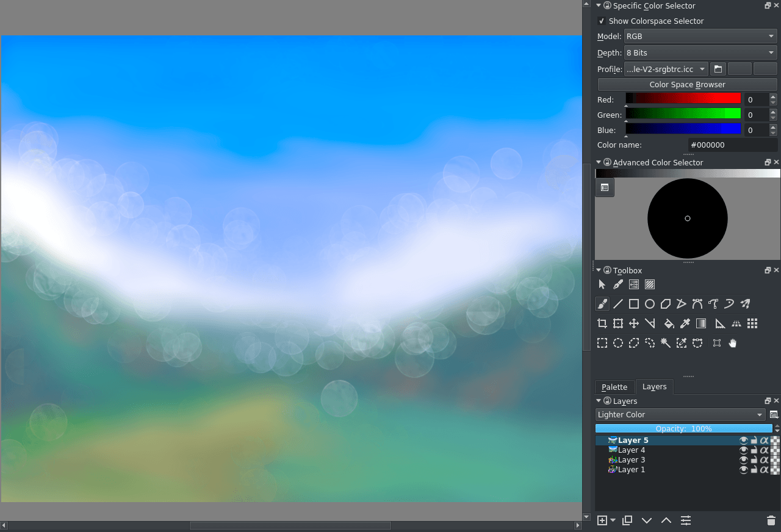The image size is (781, 532).
Task: Select the Gradient tool
Action: click(x=701, y=323)
